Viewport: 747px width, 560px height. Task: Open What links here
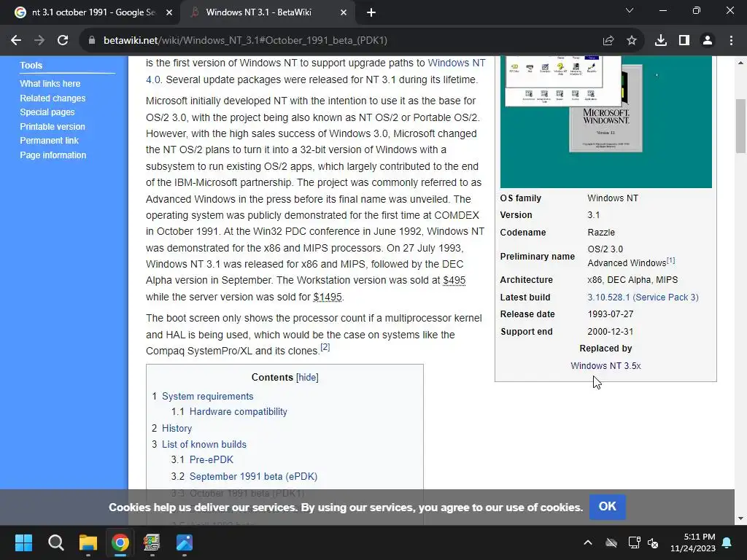pyautogui.click(x=50, y=83)
